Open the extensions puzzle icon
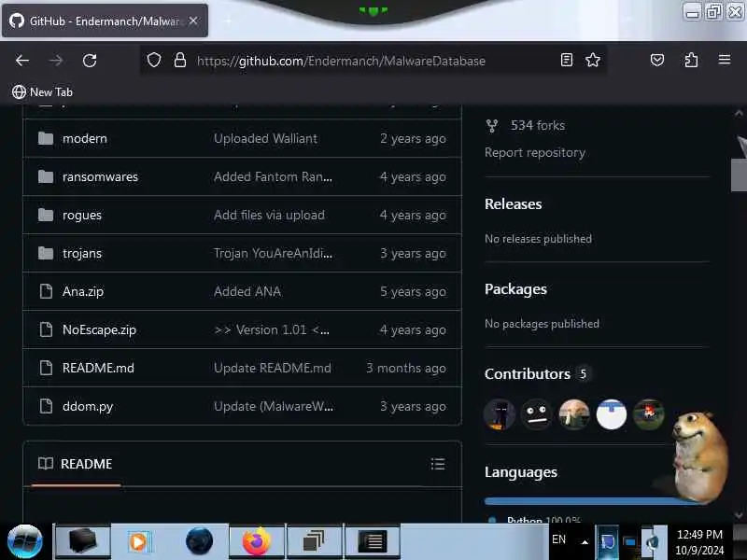Viewport: 747px width, 560px height. pyautogui.click(x=691, y=60)
